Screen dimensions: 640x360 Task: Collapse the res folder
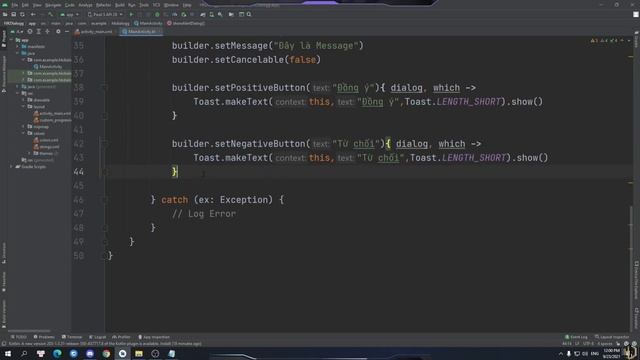(18, 93)
